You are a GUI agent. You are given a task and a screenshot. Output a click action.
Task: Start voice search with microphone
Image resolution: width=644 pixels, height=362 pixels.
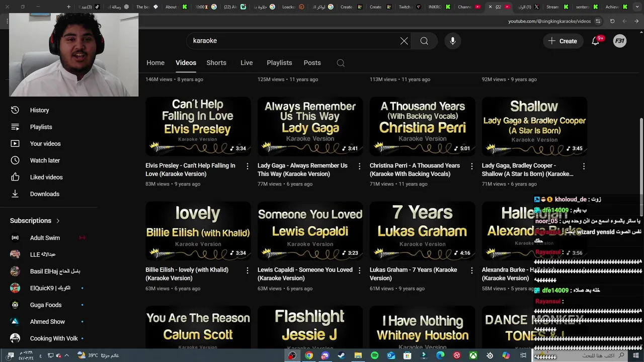453,41
